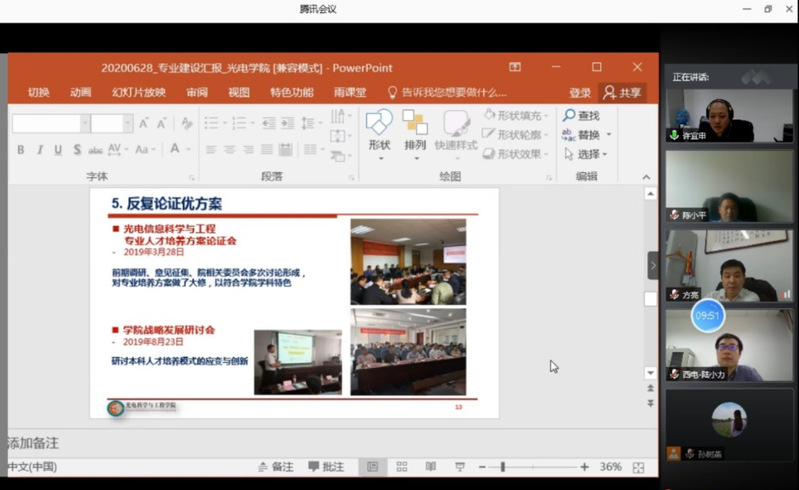Open the Slide Show ribbon tab
The image size is (799, 490).
click(139, 92)
